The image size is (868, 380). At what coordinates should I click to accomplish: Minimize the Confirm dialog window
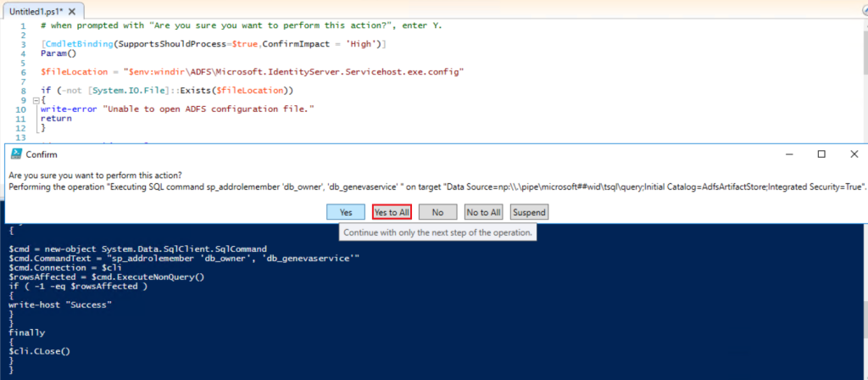click(x=789, y=154)
